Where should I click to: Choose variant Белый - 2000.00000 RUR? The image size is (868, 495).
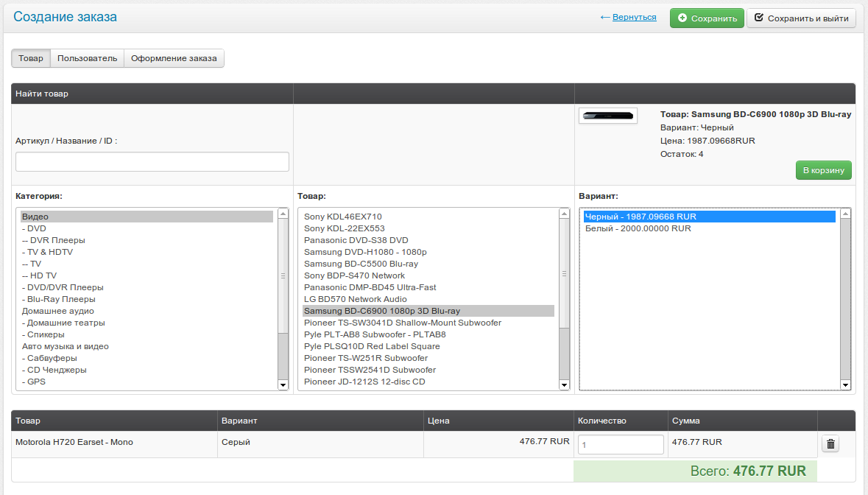pyautogui.click(x=710, y=228)
